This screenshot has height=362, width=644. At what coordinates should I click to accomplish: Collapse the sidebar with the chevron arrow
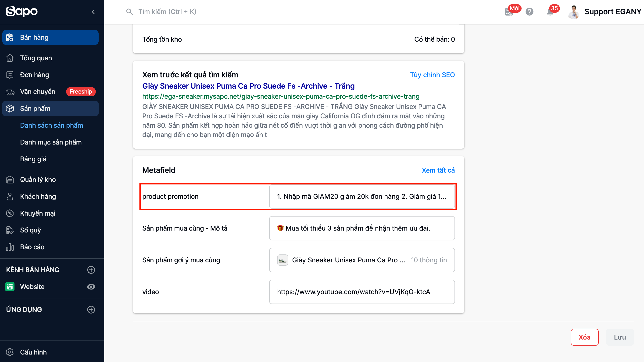(x=93, y=12)
